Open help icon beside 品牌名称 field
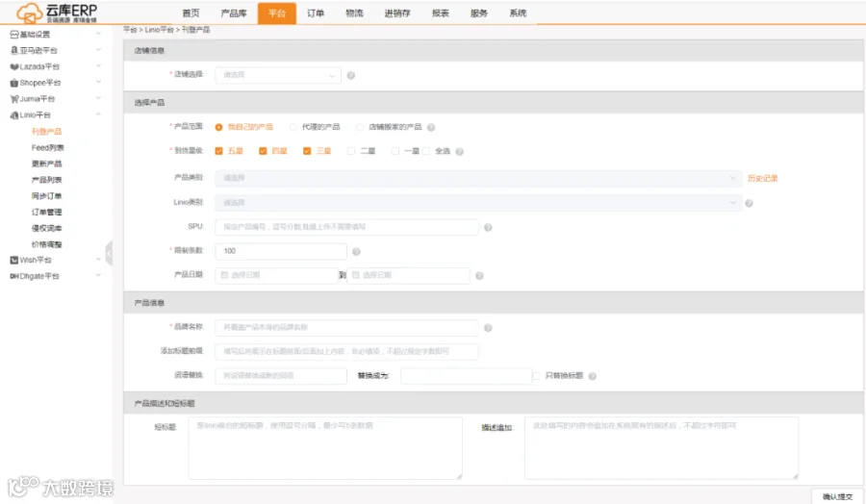 pyautogui.click(x=488, y=328)
